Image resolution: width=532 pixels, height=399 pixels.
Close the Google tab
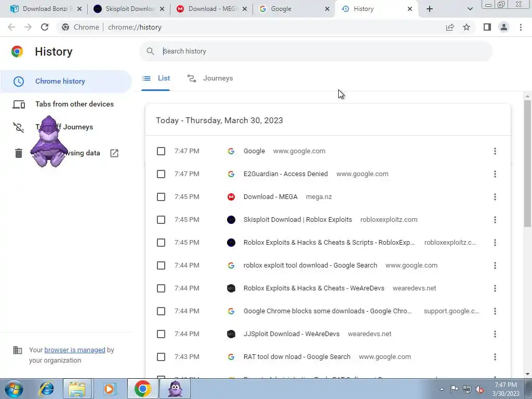pyautogui.click(x=327, y=9)
